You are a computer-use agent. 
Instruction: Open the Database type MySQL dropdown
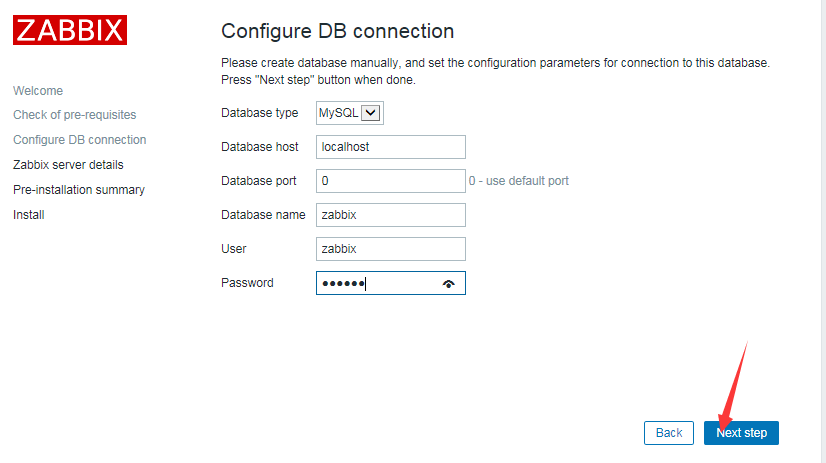pos(350,114)
